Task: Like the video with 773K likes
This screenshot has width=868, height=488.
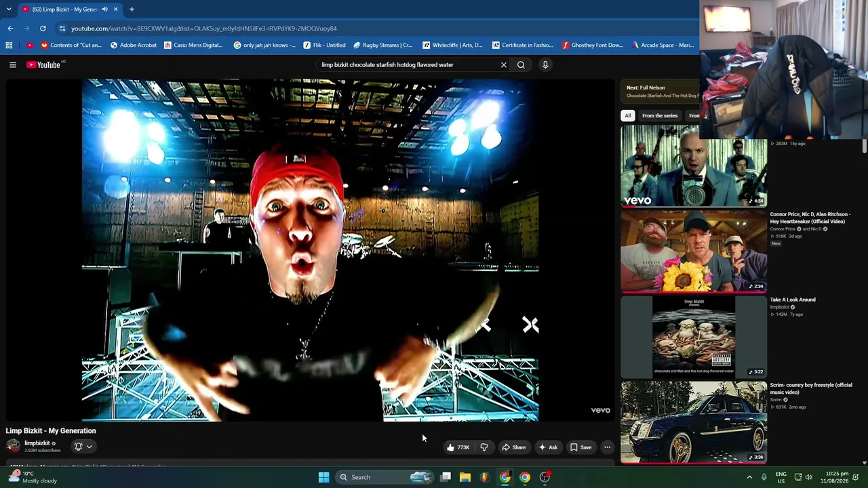Action: click(x=458, y=447)
